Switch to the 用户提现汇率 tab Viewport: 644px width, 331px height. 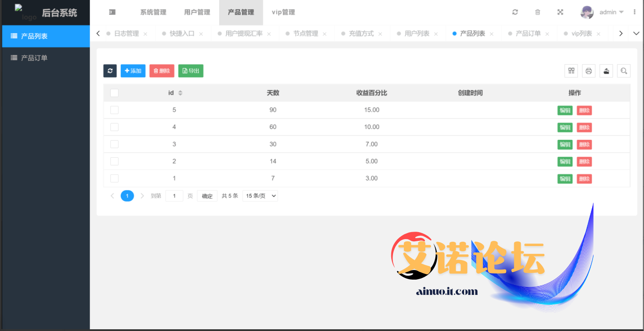pyautogui.click(x=244, y=34)
